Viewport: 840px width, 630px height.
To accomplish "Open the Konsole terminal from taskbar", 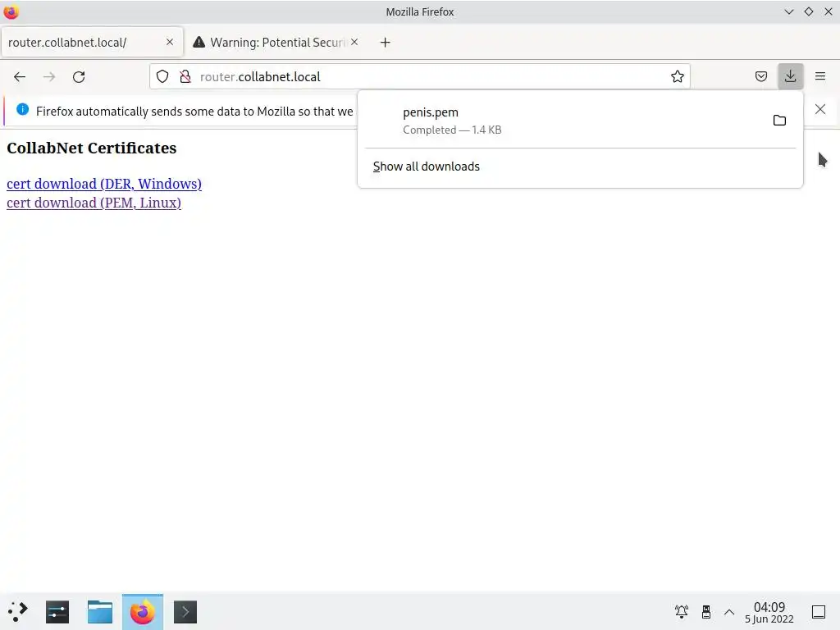I will 185,612.
